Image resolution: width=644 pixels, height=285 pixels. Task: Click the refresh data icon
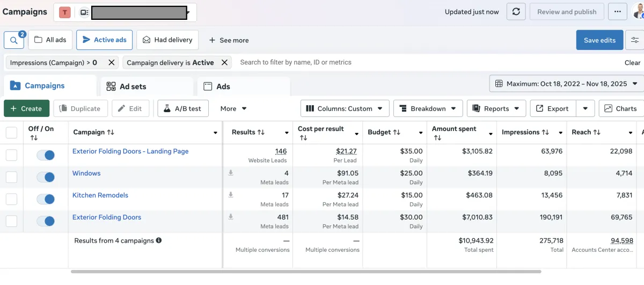[516, 12]
